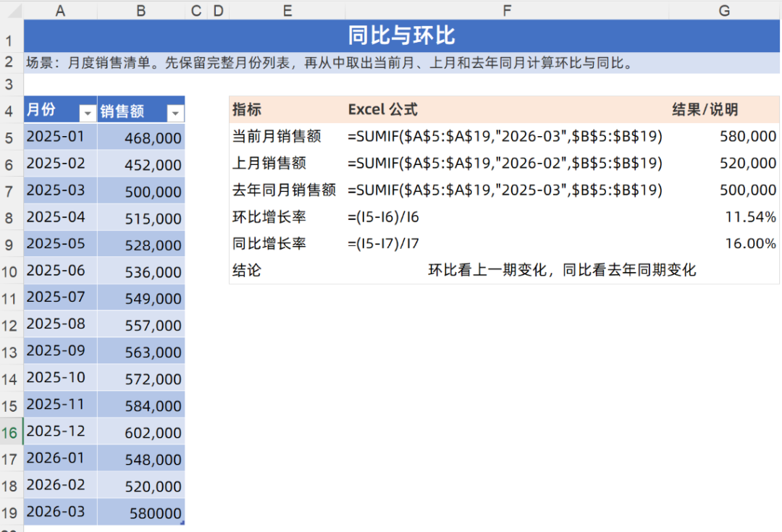Select column B header

[x=141, y=10]
